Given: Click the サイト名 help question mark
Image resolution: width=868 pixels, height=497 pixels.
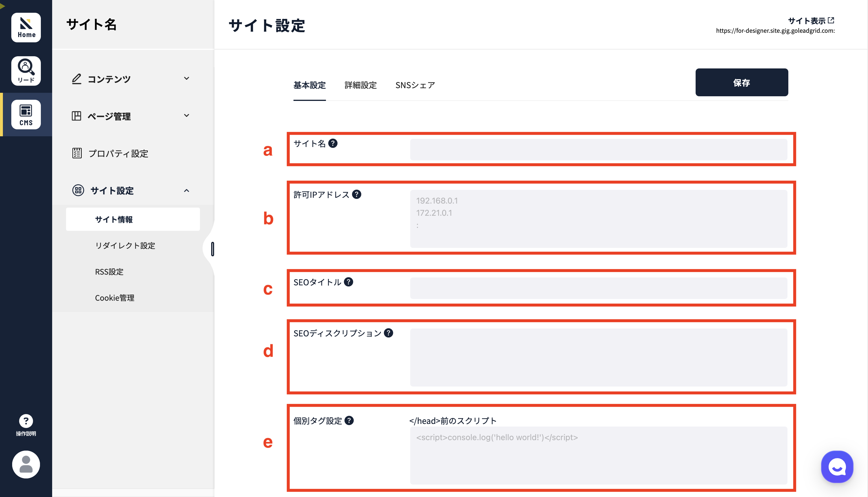Looking at the screenshot, I should pos(333,143).
